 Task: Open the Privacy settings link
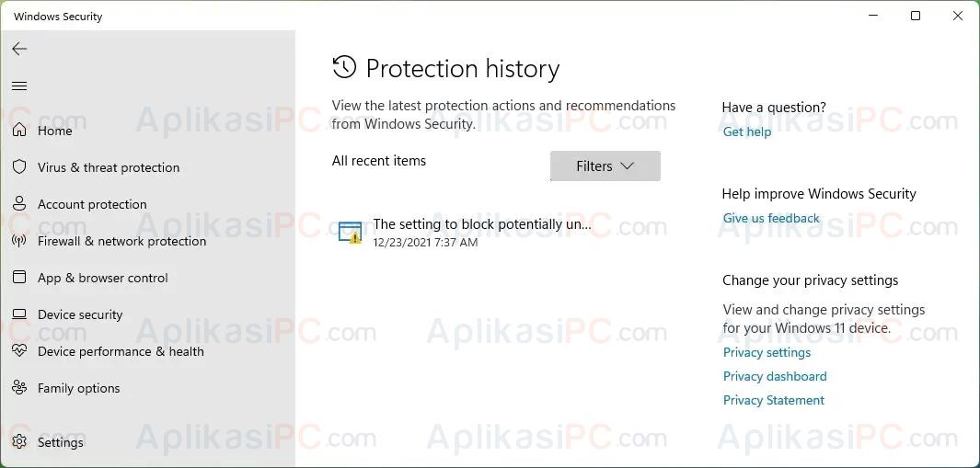point(767,352)
